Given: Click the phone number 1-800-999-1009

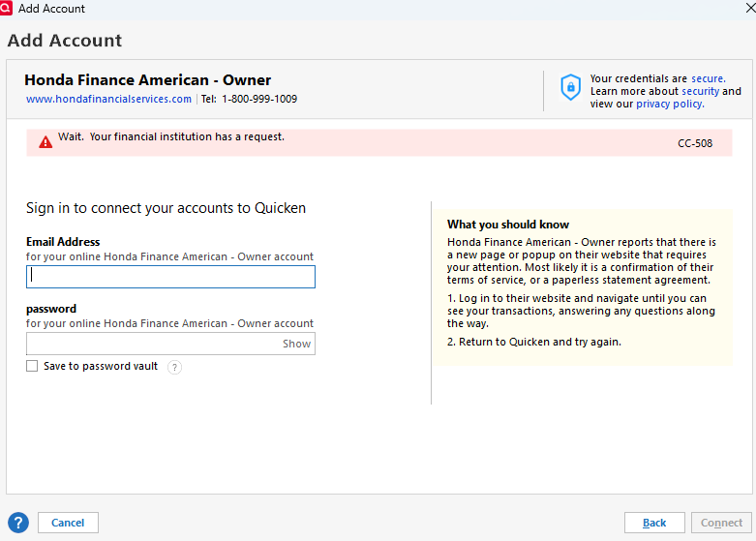Looking at the screenshot, I should [259, 99].
